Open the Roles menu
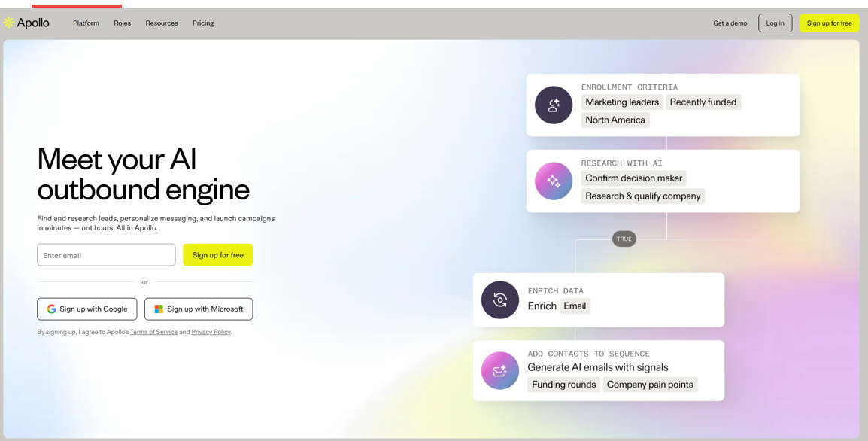This screenshot has width=868, height=441. pyautogui.click(x=123, y=23)
